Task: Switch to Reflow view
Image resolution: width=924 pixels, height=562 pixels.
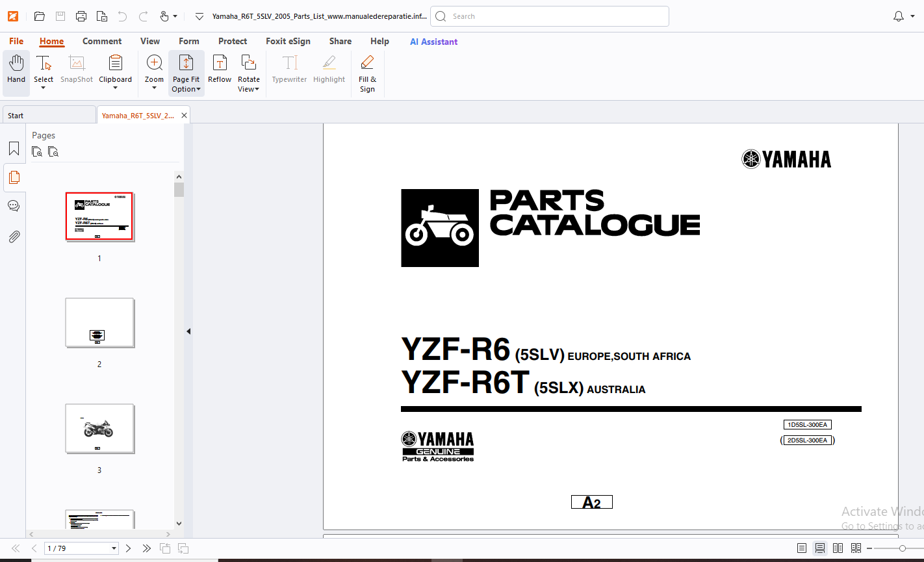Action: pyautogui.click(x=220, y=70)
